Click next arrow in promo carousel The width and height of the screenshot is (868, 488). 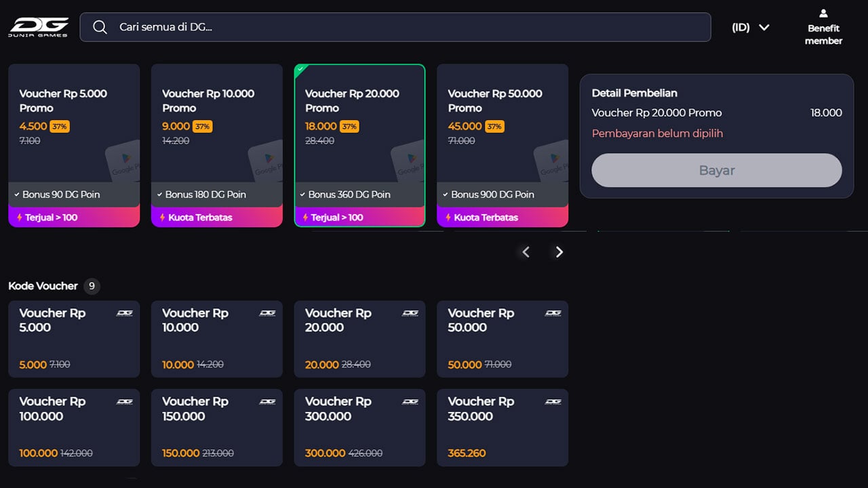click(559, 252)
